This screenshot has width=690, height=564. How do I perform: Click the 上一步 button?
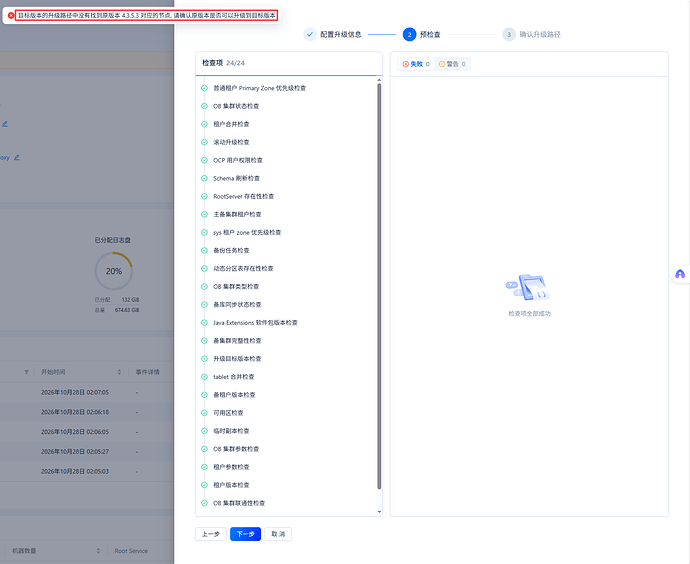(x=211, y=534)
